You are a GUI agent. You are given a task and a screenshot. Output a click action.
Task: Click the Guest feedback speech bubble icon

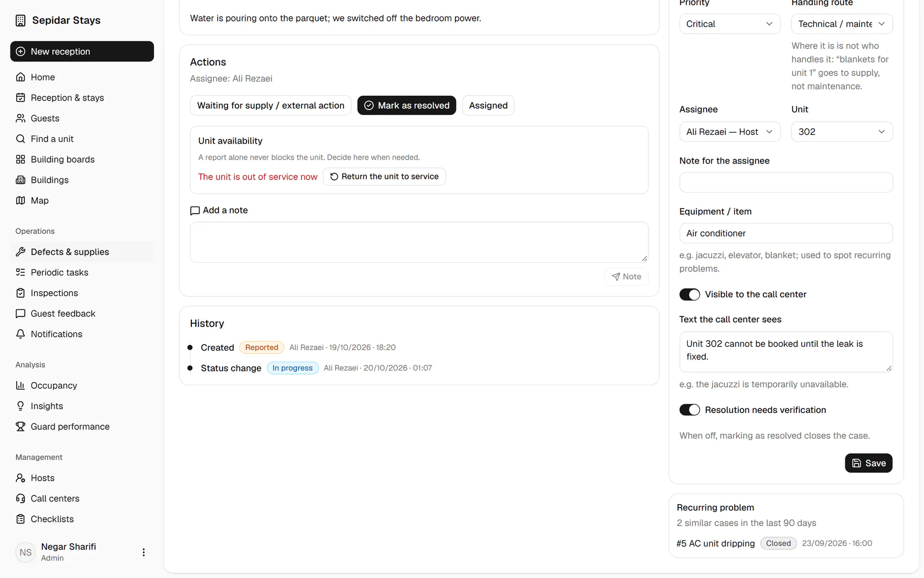pos(20,313)
